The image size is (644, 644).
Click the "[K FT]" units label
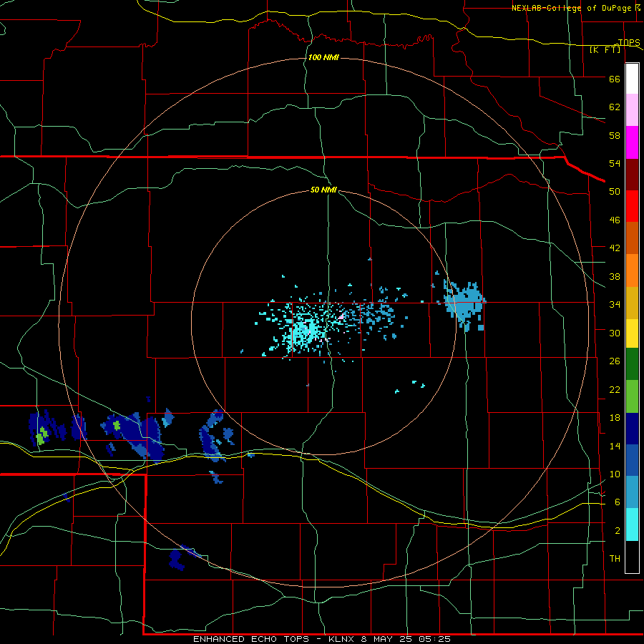point(605,49)
